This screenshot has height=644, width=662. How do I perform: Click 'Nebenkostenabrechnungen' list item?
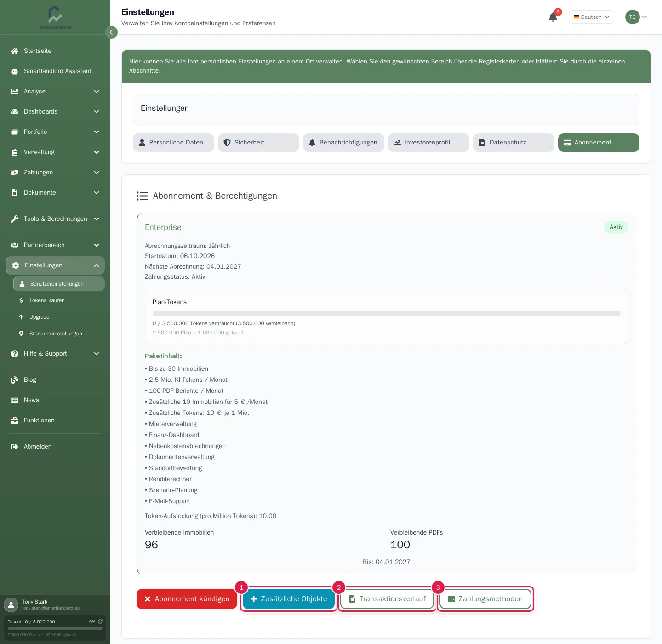click(185, 446)
